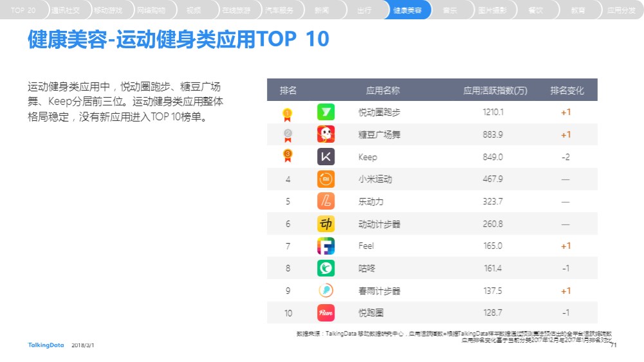Click the rank number 10

pyautogui.click(x=288, y=313)
